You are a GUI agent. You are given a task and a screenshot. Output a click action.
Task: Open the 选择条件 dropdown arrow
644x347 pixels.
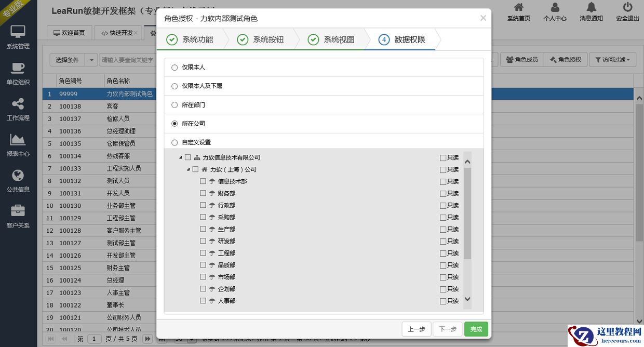(x=91, y=60)
